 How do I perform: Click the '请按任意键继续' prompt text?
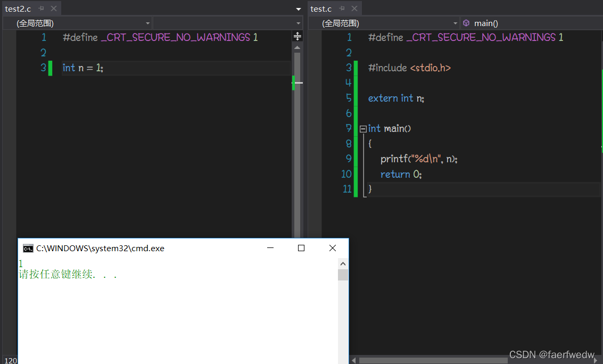(x=68, y=275)
